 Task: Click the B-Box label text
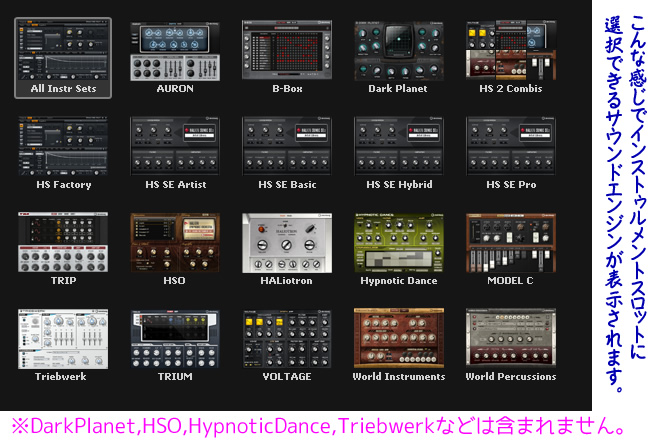pyautogui.click(x=287, y=89)
